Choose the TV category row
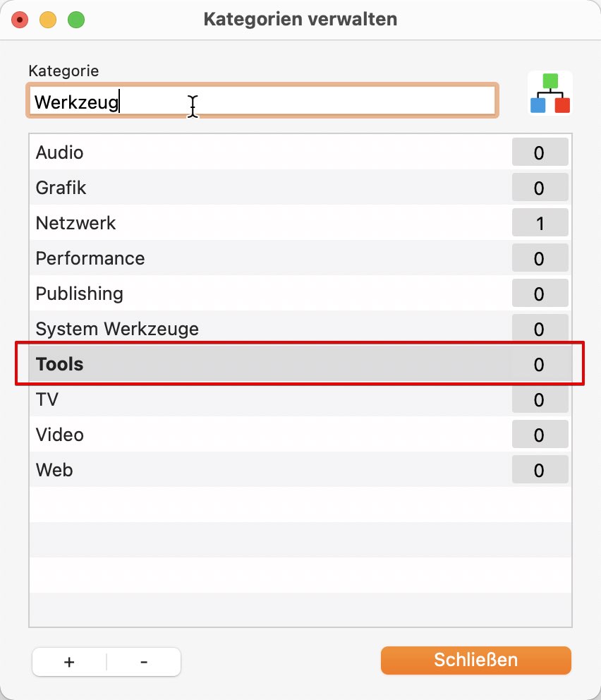Image resolution: width=601 pixels, height=700 pixels. tap(300, 399)
